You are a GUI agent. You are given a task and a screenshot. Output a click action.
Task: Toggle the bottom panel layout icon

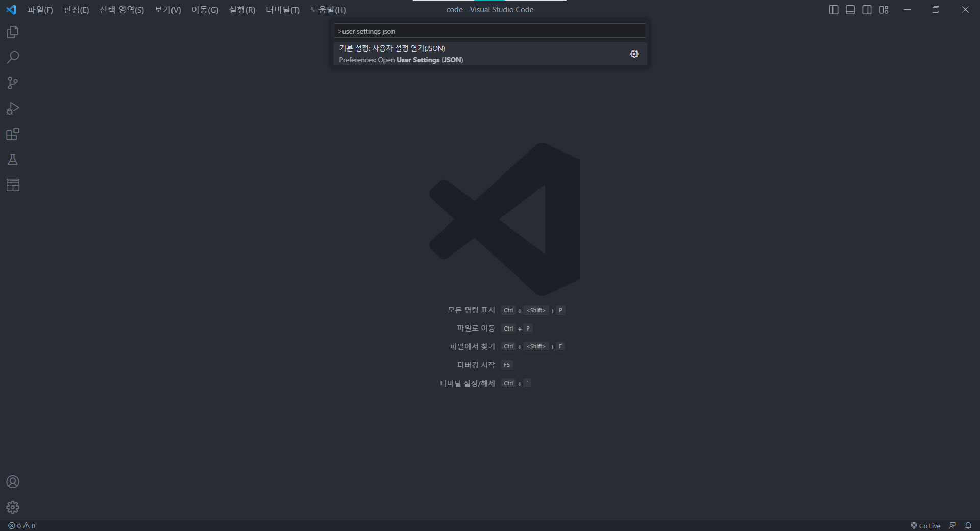[850, 10]
